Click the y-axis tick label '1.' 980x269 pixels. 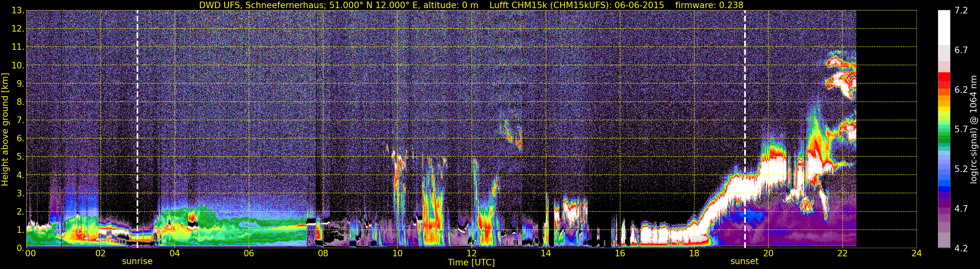click(20, 230)
